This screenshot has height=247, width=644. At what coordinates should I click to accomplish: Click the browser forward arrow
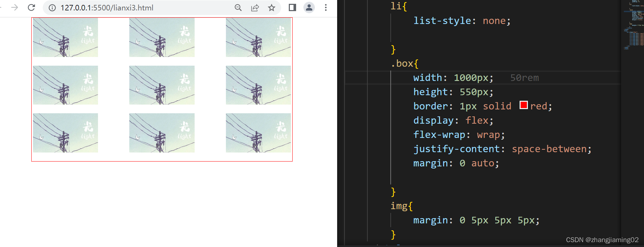coord(14,7)
